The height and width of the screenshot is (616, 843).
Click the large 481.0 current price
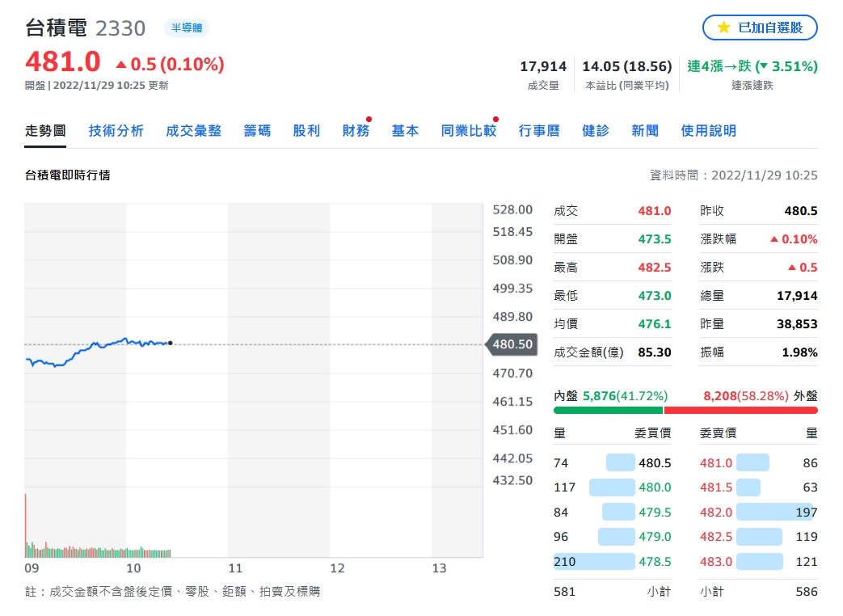click(x=63, y=61)
